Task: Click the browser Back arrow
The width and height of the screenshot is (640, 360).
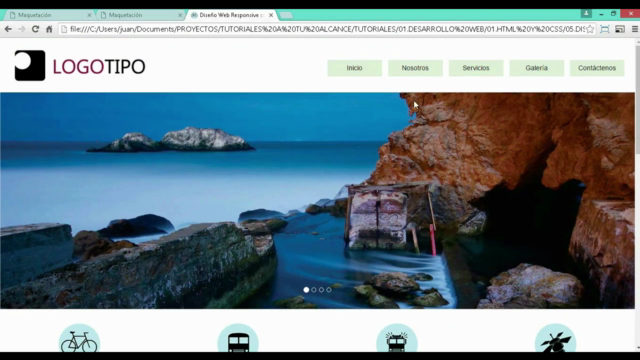Action: pos(8,29)
